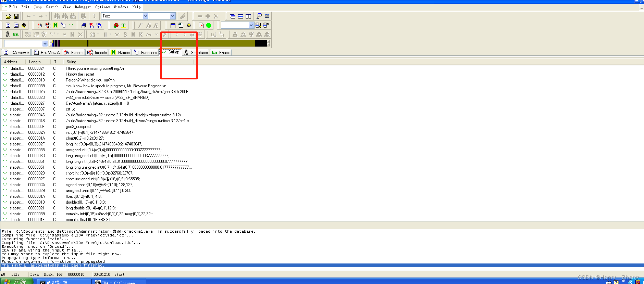The width and height of the screenshot is (644, 284).
Task: Click the IDA taskbar button
Action: point(119,282)
